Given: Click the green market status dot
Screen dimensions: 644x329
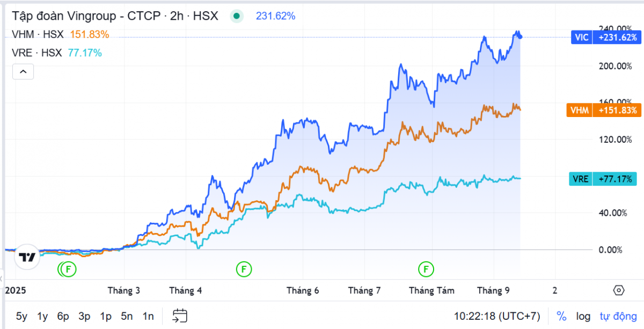Looking at the screenshot, I should click(237, 16).
